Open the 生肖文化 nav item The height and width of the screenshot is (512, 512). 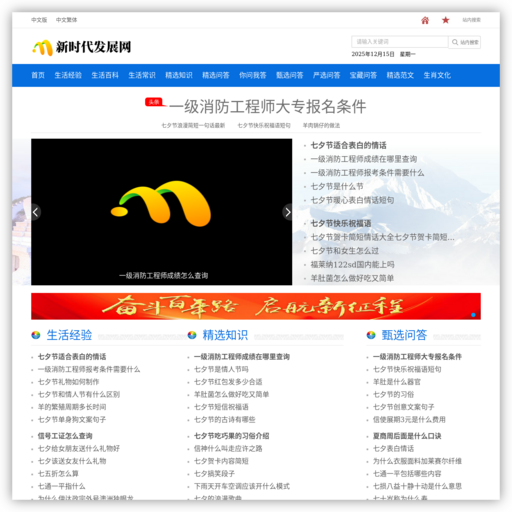point(437,75)
